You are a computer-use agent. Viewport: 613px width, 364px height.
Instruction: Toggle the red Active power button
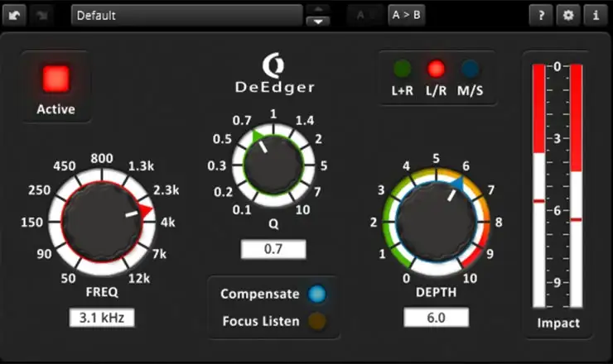(x=56, y=79)
